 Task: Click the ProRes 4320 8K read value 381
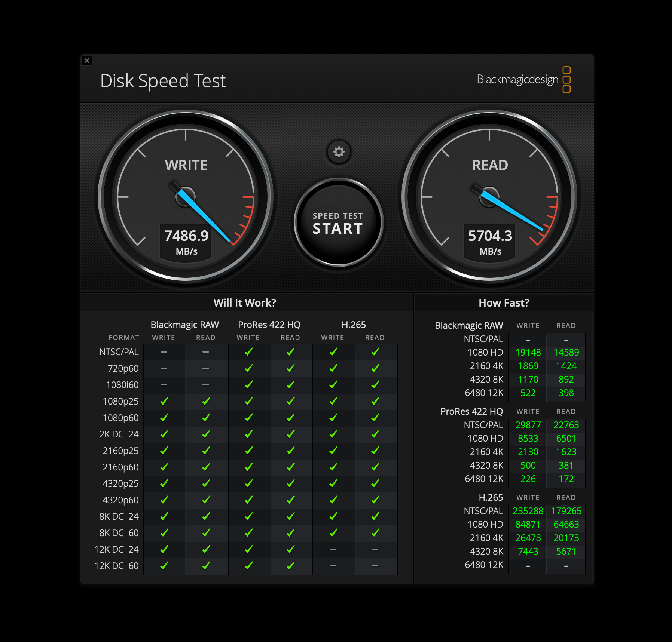click(x=566, y=465)
